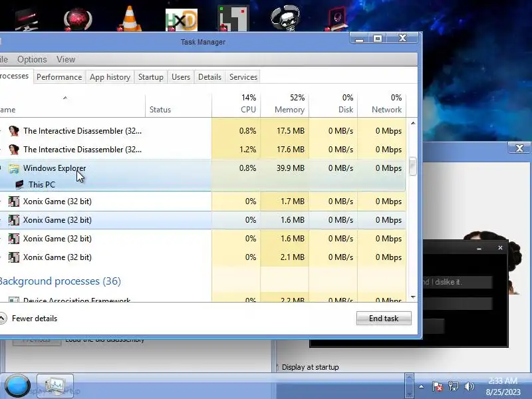Click Fewer details toggle
Viewport: 532px width, 399px height.
[29, 319]
